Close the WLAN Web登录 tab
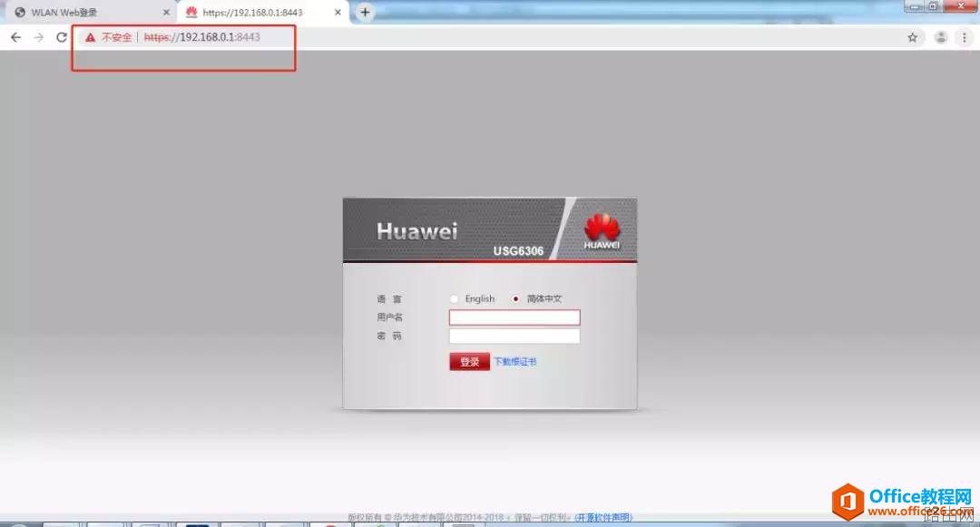Image resolution: width=980 pixels, height=527 pixels. 166,13
